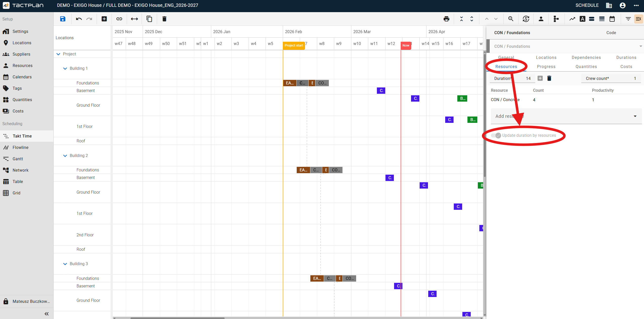Click the two-bar row height icon
Screen dimensions: 644x319
point(592,19)
